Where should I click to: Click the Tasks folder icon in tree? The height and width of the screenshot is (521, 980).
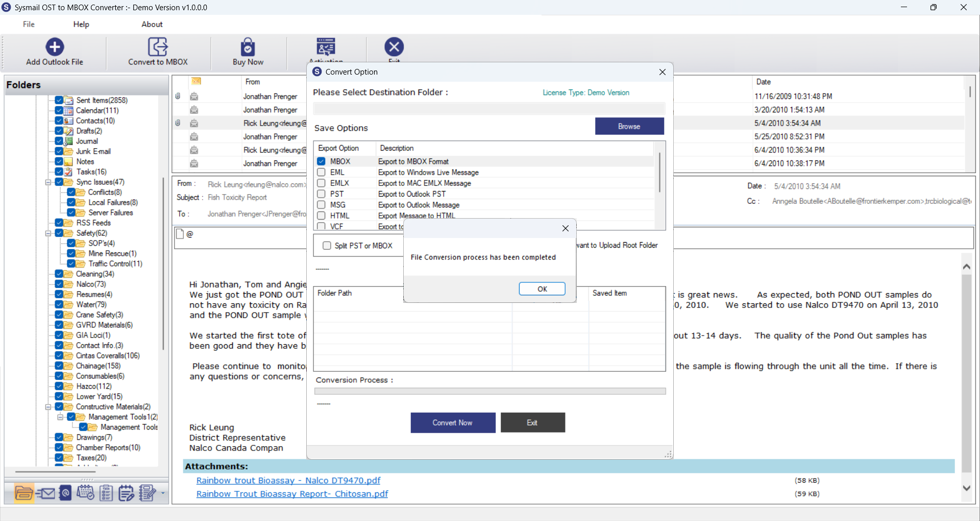[x=69, y=172]
